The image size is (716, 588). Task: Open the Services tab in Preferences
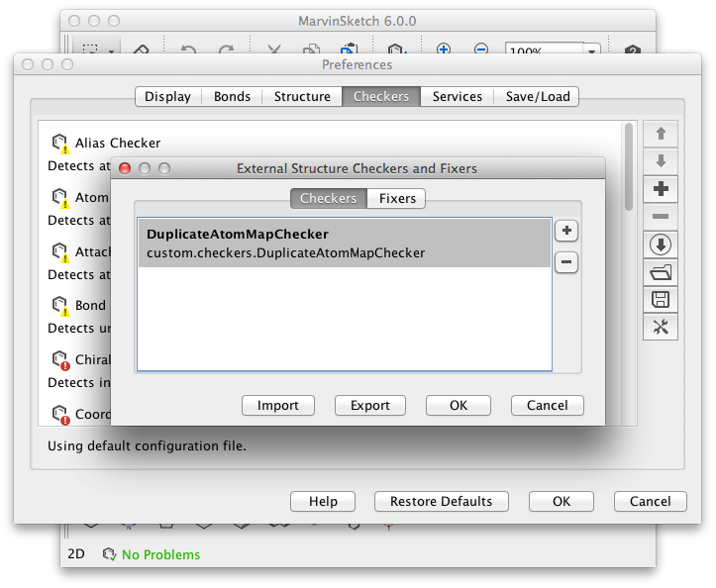[x=457, y=96]
